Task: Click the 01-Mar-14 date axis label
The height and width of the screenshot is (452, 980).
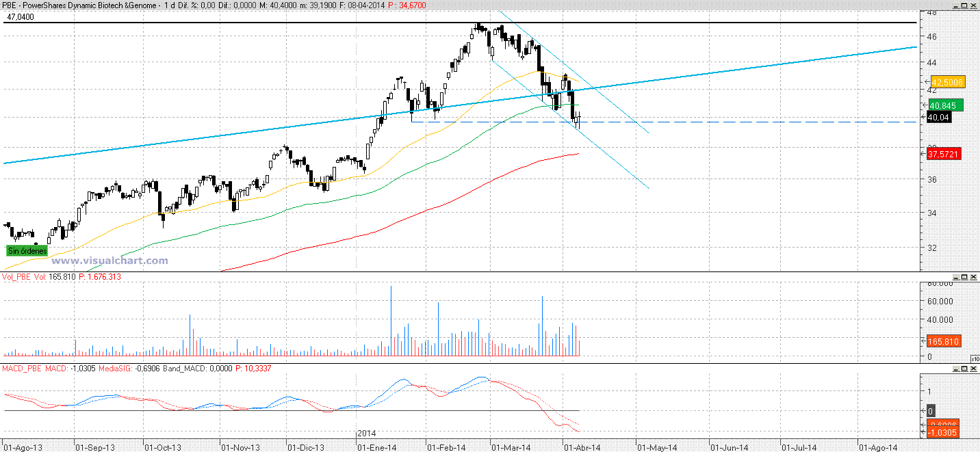Action: (511, 447)
